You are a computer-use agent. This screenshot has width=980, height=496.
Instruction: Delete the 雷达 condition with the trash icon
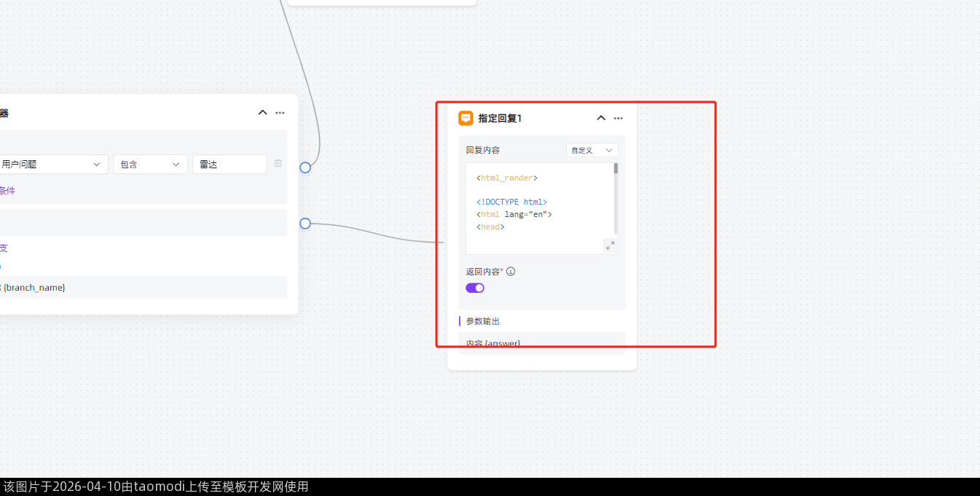pyautogui.click(x=278, y=164)
